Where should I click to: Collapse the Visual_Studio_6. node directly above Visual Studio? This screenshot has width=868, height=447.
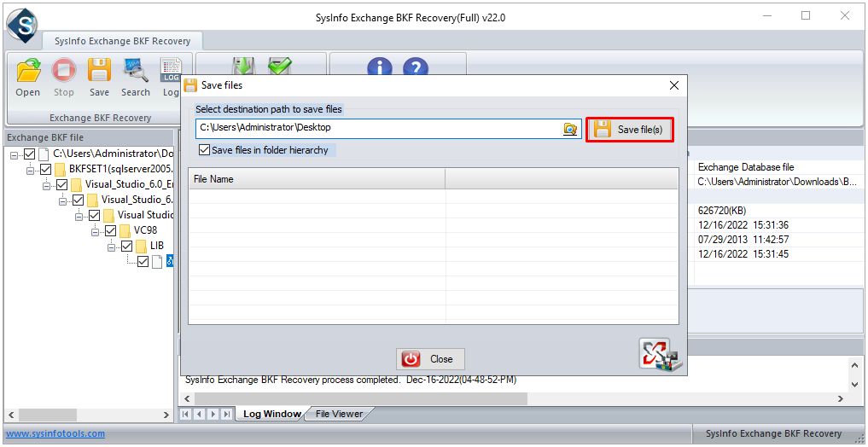click(62, 200)
